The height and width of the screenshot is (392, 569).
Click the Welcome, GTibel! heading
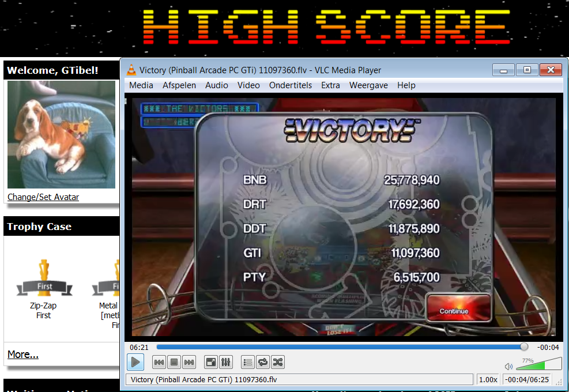point(52,70)
